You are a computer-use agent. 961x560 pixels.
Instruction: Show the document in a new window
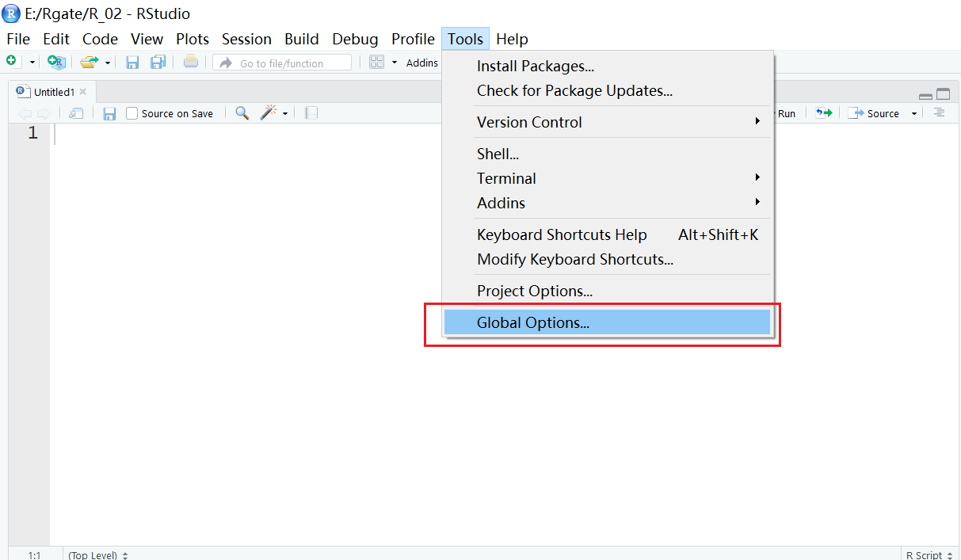[x=76, y=113]
